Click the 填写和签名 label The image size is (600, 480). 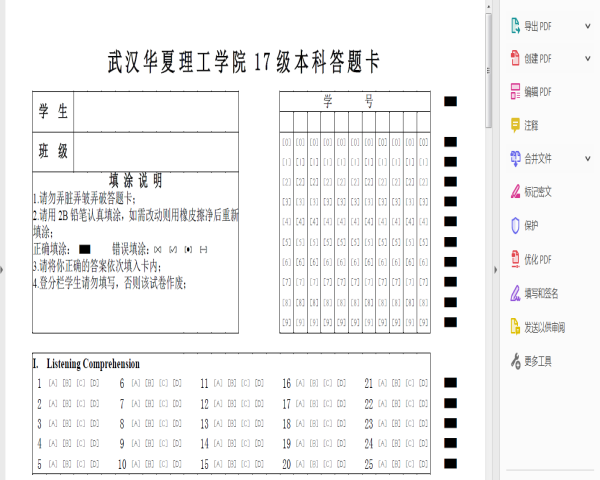point(541,293)
